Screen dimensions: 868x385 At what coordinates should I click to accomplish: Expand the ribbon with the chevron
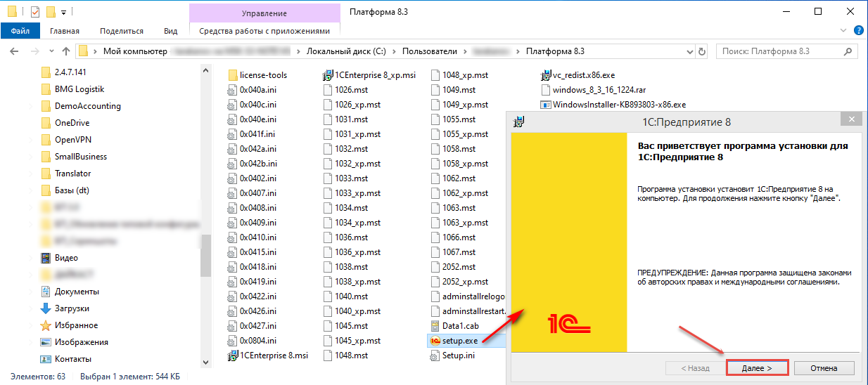(x=845, y=31)
